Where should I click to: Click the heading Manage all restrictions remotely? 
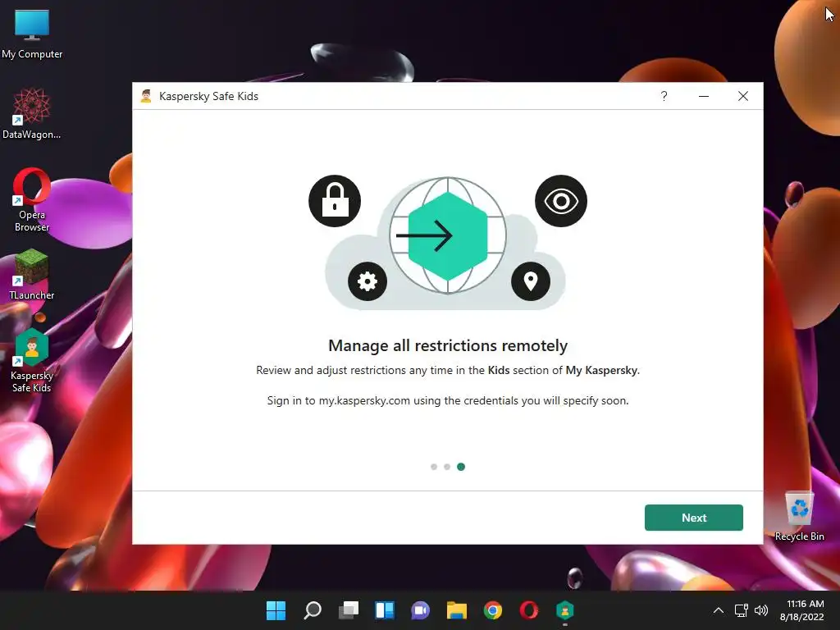pos(448,345)
